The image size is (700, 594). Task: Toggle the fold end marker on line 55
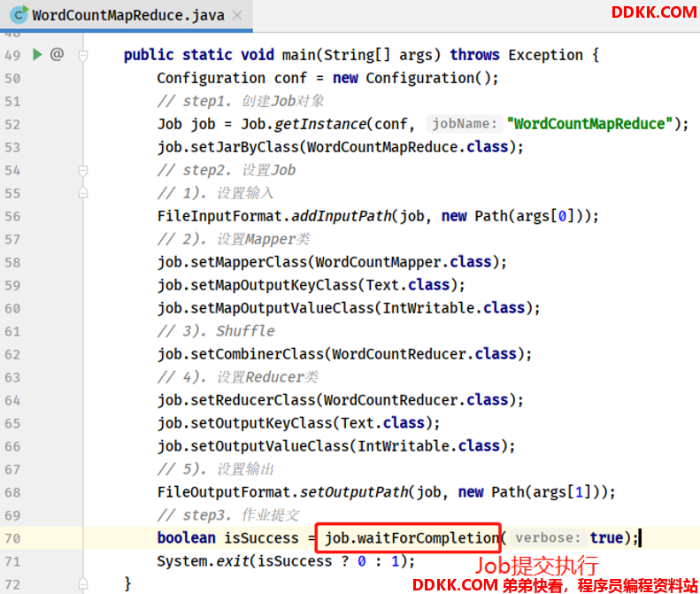[x=83, y=193]
